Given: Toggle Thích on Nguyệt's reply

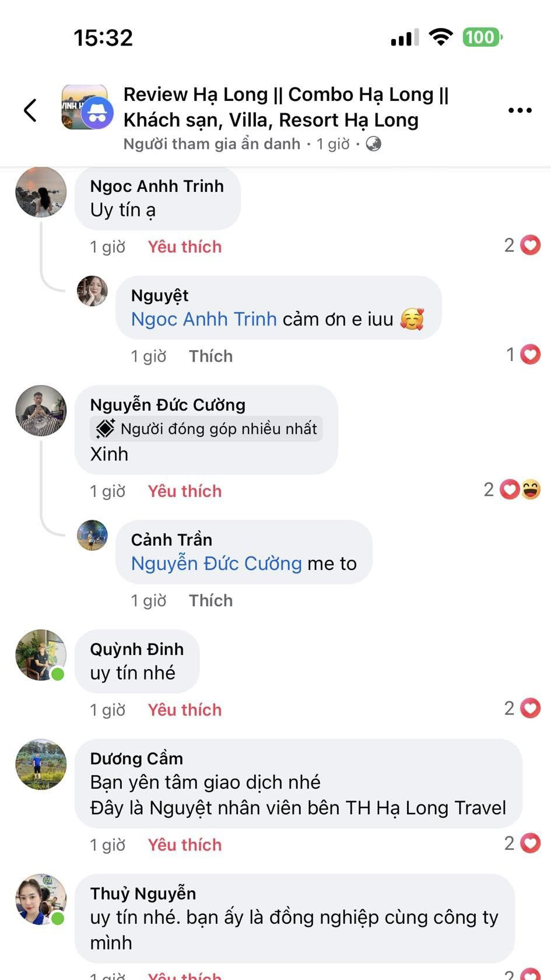Looking at the screenshot, I should pyautogui.click(x=210, y=356).
